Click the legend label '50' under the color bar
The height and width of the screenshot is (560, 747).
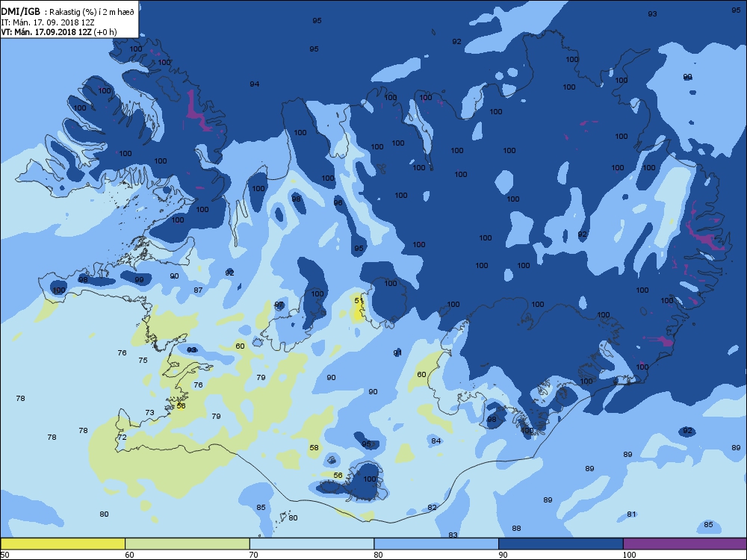[x=4, y=554]
